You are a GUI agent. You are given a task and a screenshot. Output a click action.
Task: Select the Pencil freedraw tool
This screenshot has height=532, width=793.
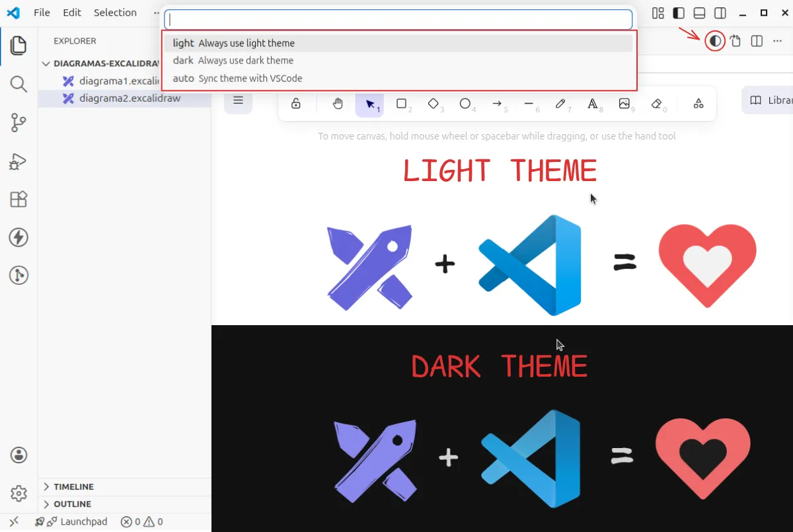[x=560, y=104]
